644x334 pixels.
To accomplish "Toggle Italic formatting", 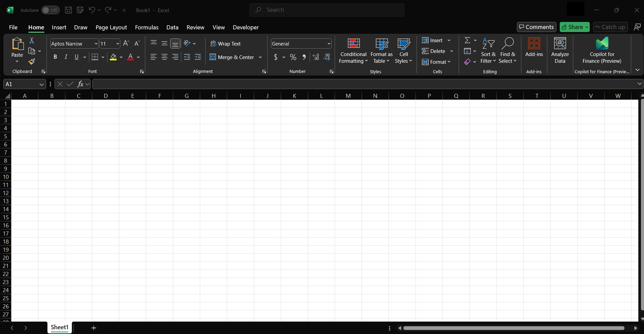I will click(x=66, y=57).
